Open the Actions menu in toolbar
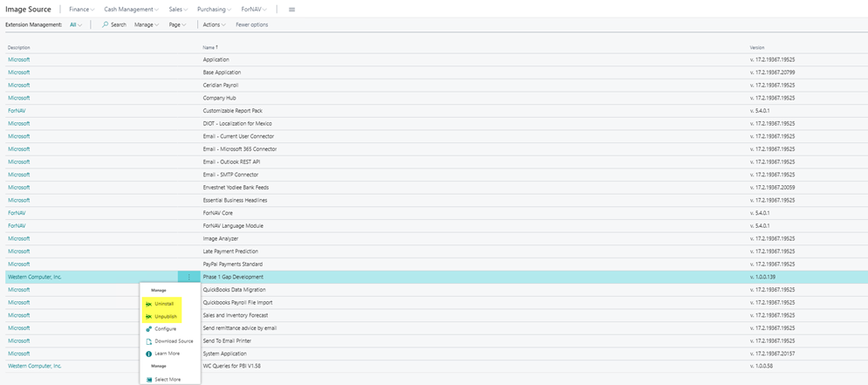 click(214, 24)
